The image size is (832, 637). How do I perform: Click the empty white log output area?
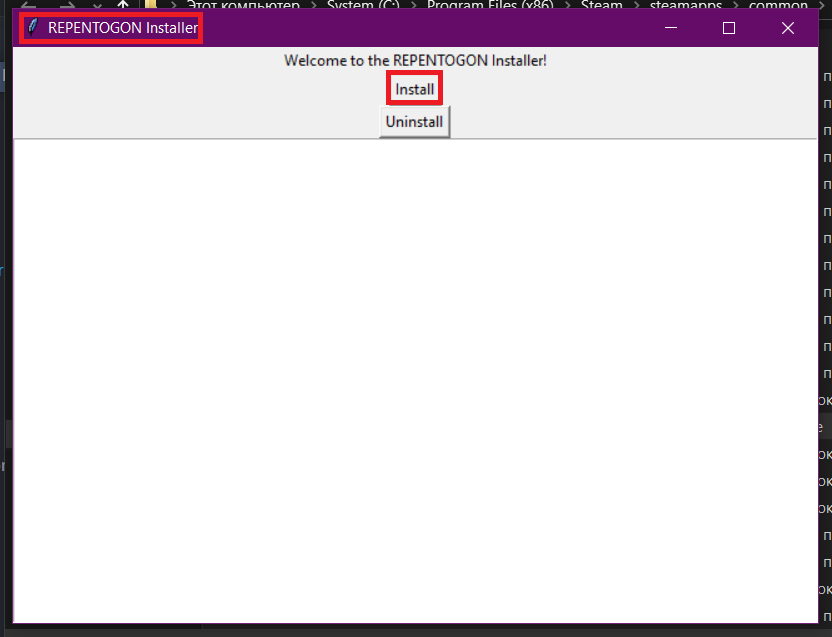coord(415,381)
